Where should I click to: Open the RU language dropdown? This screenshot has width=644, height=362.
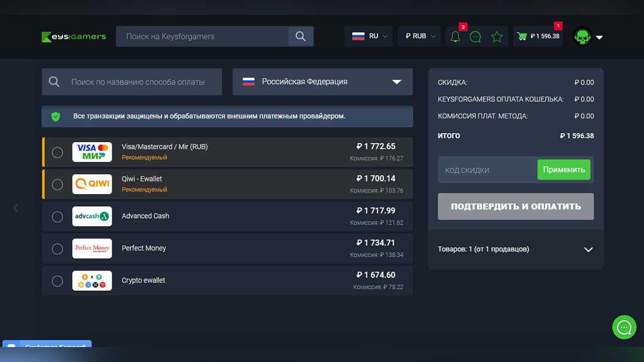pyautogui.click(x=369, y=36)
